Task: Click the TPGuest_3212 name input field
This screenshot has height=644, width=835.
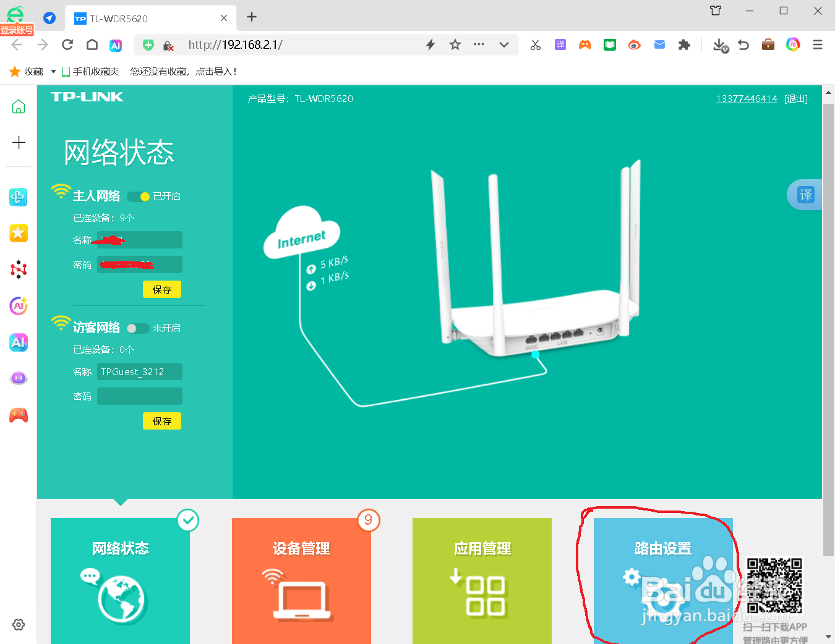Action: click(139, 371)
